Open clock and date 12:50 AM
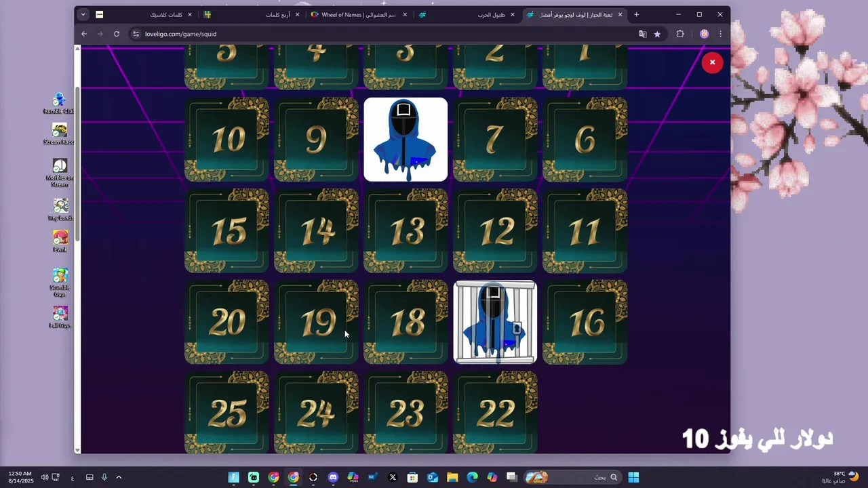868x488 pixels. [x=20, y=477]
